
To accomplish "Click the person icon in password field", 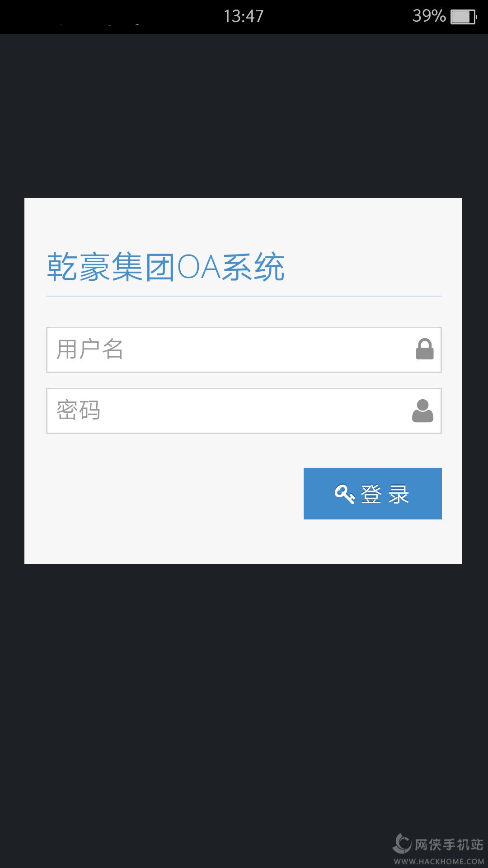I will tap(423, 410).
